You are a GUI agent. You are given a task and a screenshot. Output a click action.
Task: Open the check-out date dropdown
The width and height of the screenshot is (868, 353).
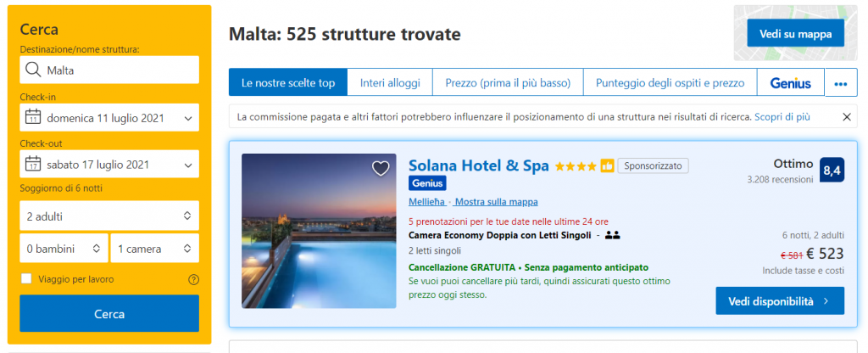pos(108,164)
